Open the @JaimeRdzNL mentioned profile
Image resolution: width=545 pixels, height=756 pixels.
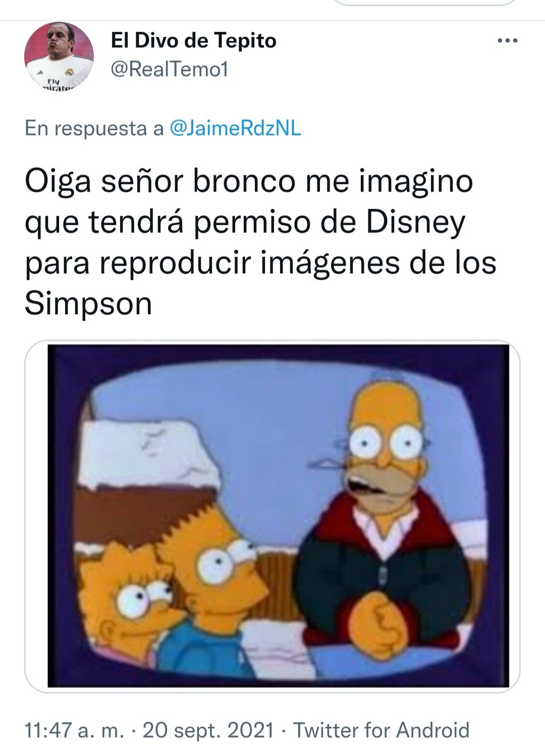(x=236, y=129)
